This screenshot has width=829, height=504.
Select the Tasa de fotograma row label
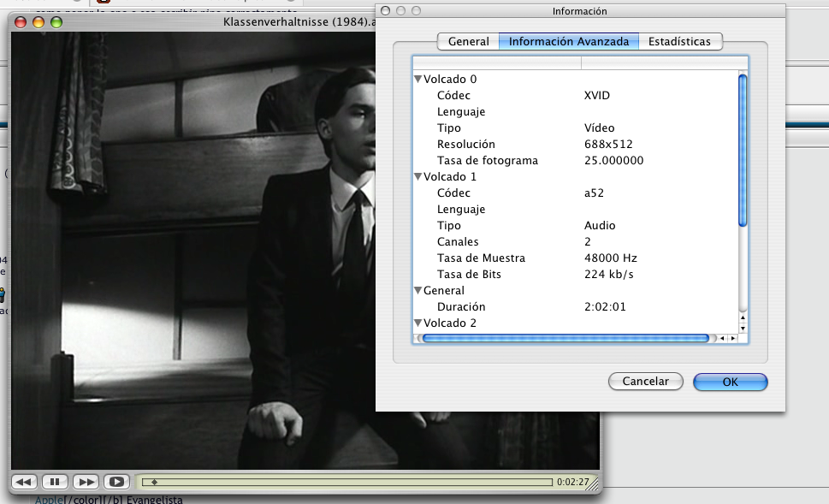488,160
